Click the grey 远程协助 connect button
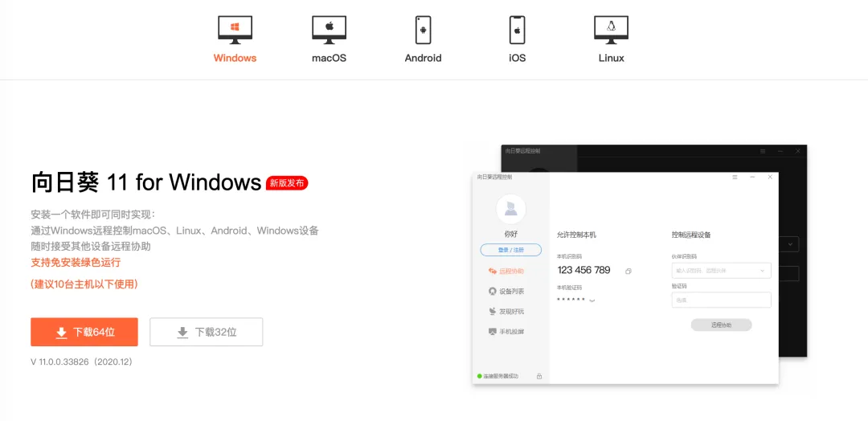 click(721, 325)
